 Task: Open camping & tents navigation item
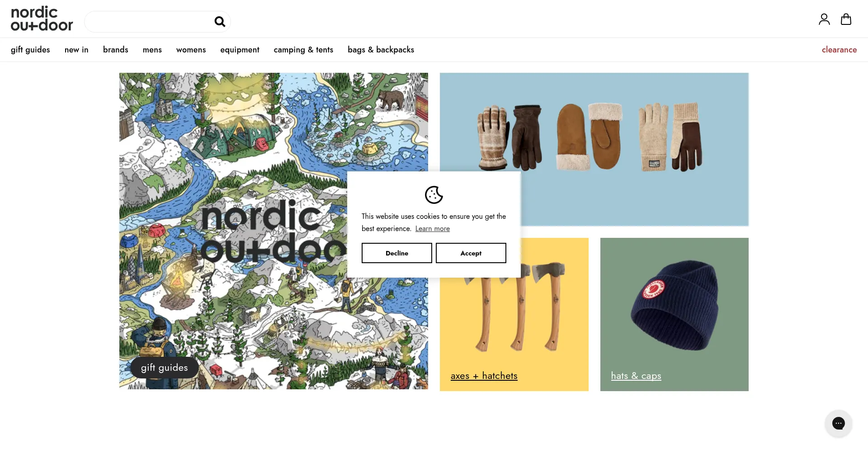[x=303, y=50]
